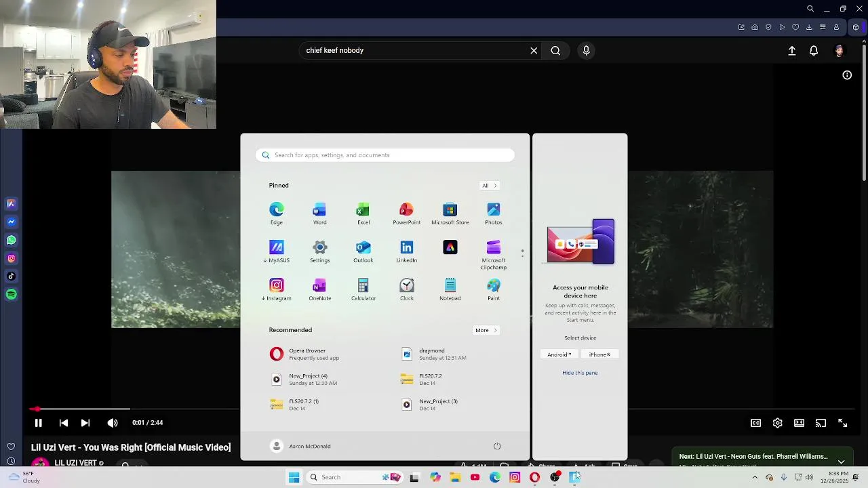The width and height of the screenshot is (868, 488).
Task: Open File Explorer from the taskbar
Action: pyautogui.click(x=455, y=477)
